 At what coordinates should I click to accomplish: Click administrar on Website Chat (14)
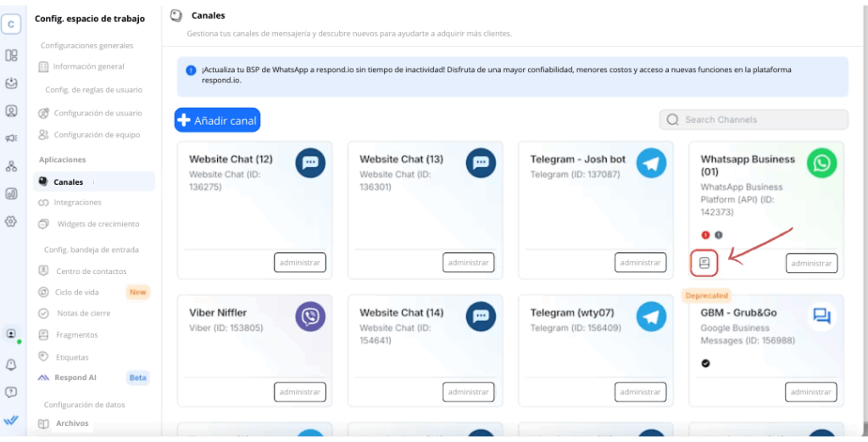pos(468,392)
